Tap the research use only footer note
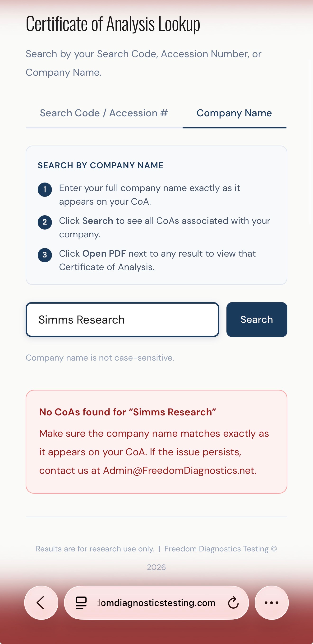The width and height of the screenshot is (313, 644). (95, 549)
